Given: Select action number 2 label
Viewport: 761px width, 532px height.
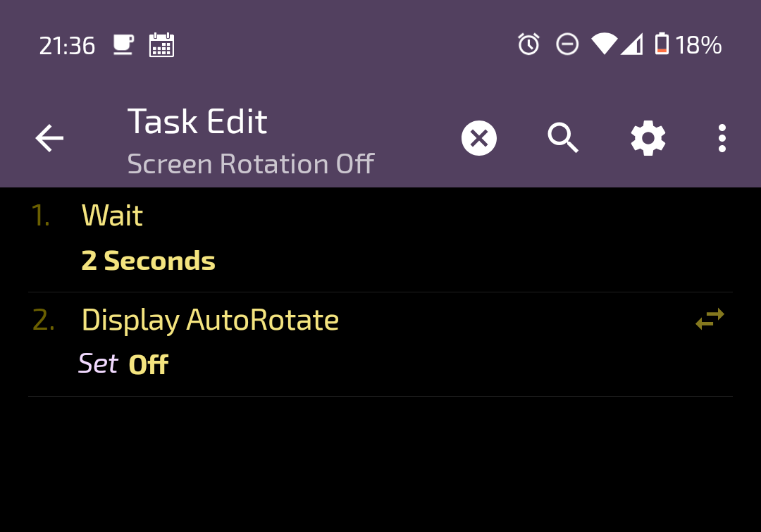Looking at the screenshot, I should tap(43, 320).
